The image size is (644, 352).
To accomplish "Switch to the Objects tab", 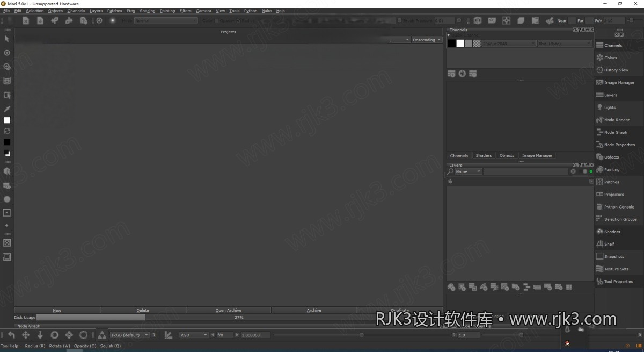I will pyautogui.click(x=507, y=155).
